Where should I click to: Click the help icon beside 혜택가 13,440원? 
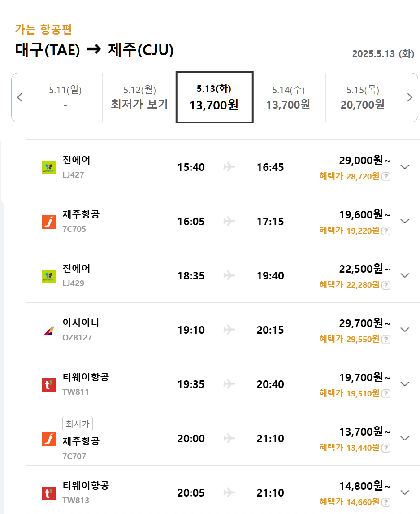click(x=385, y=448)
